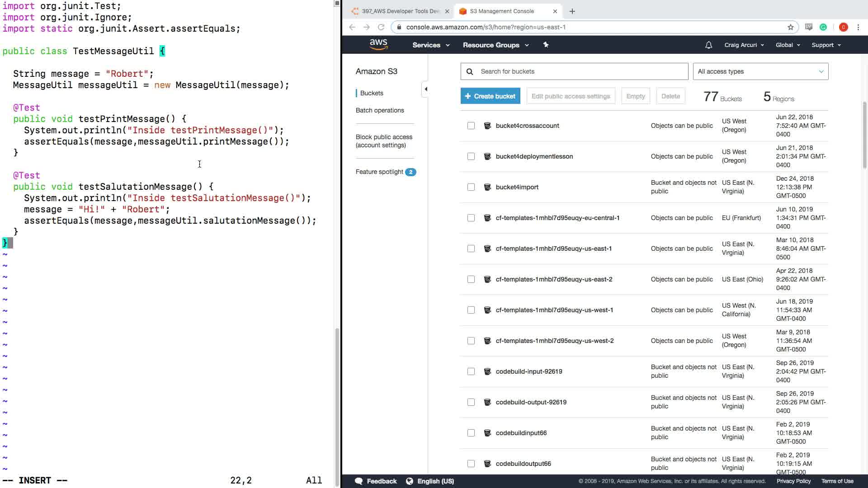The image size is (868, 488).
Task: Click the pin shortcut icon in navbar
Action: [546, 45]
